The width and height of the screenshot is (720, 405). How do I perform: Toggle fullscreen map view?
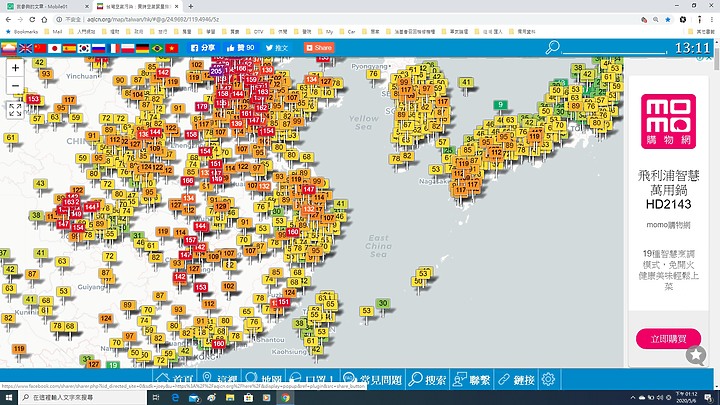[15, 110]
